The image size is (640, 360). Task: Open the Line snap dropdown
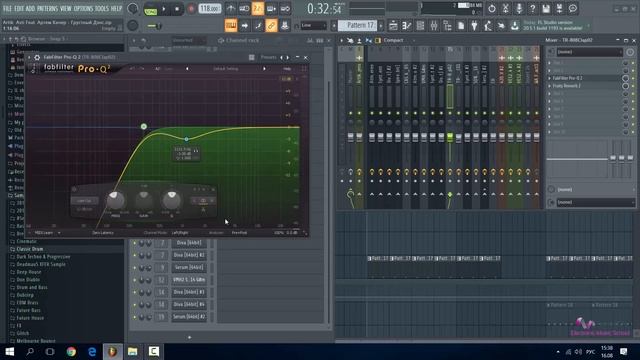pyautogui.click(x=313, y=26)
